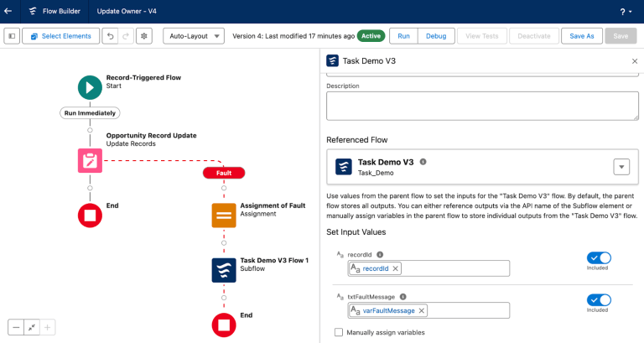Select the Record-Triggered Flow Start icon
Screen dimensions: 644x343
(x=90, y=87)
